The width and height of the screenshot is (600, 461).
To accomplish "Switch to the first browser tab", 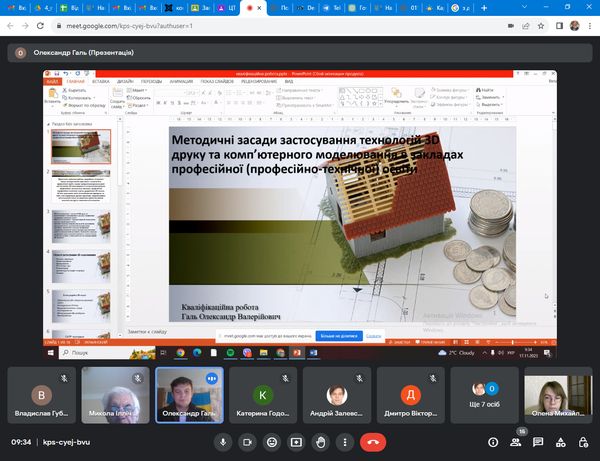I will click(x=13, y=7).
